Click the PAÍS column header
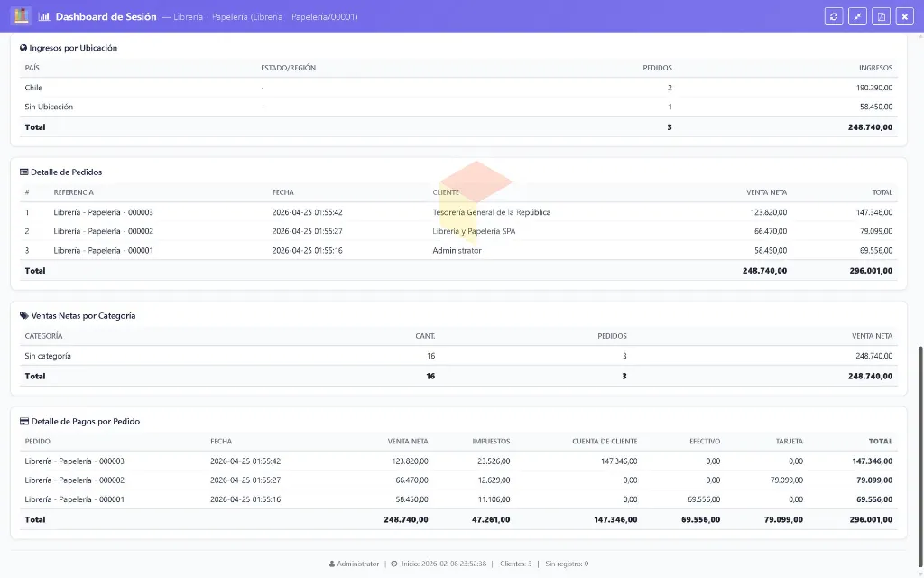 [x=32, y=68]
